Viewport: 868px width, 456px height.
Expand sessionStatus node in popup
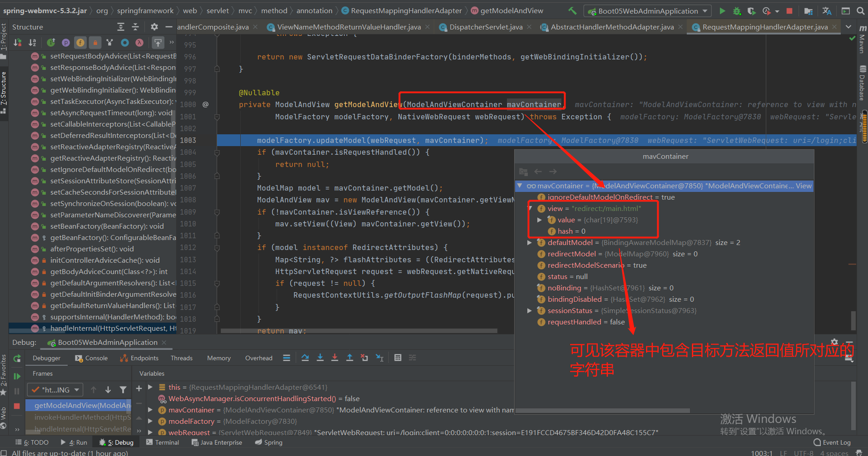point(530,310)
